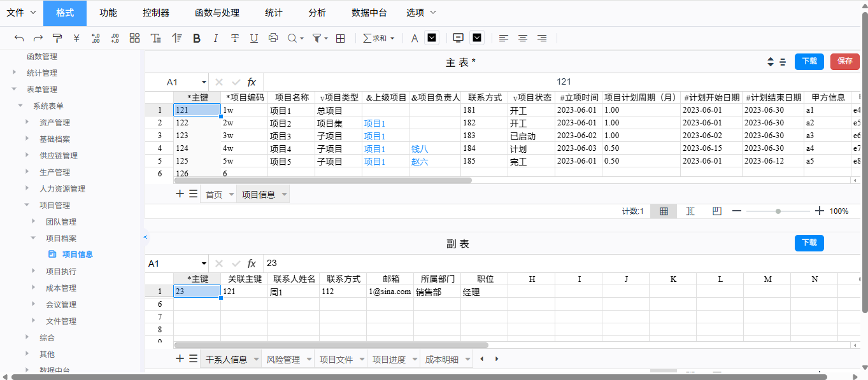868x380 pixels.
Task: Click the strikethrough formatting icon
Action: point(235,38)
